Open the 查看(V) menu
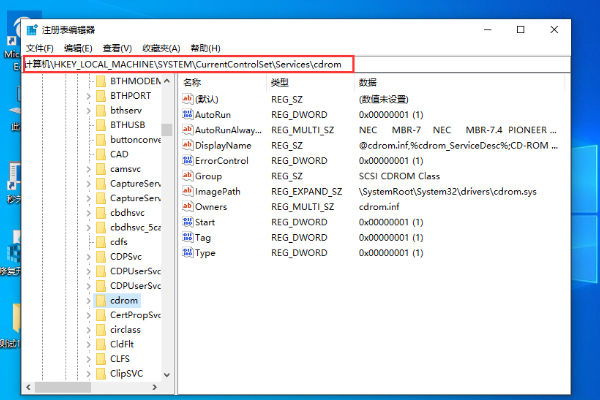 pos(117,48)
